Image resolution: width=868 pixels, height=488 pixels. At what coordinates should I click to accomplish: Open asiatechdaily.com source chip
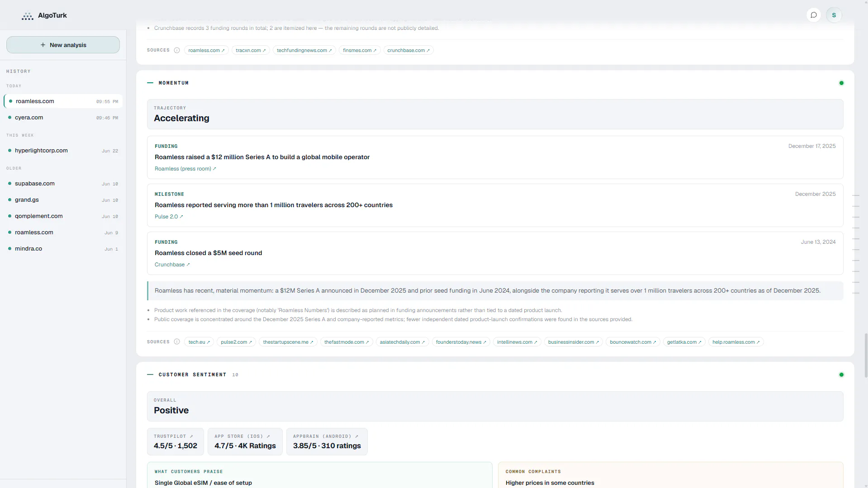pos(402,342)
